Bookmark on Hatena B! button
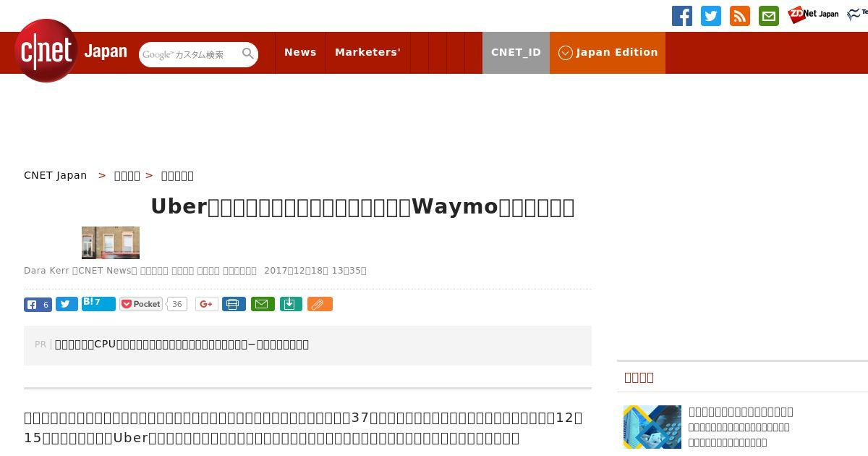Screen dimensions: 868x456 (98, 303)
